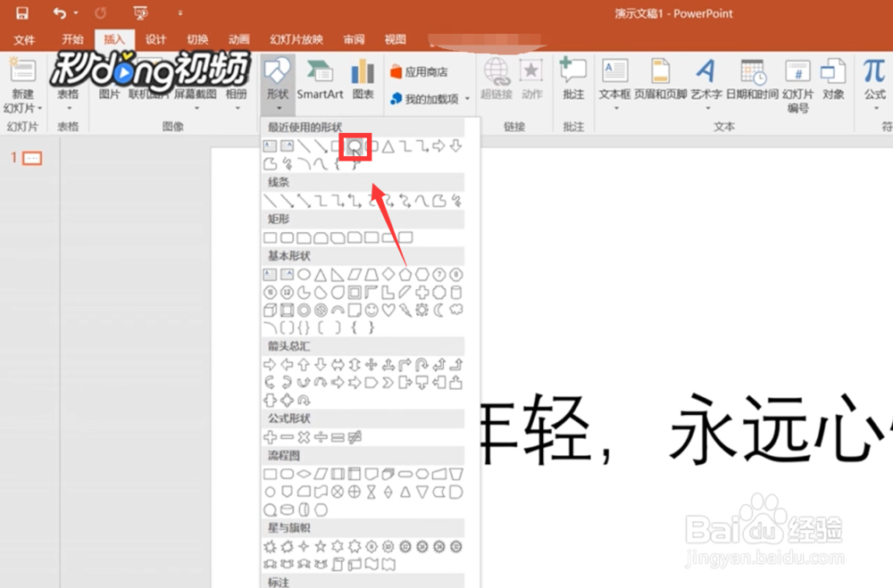Screen dimensions: 893x588
Task: Pick the Cube shape in basic shapes
Action: tap(270, 311)
